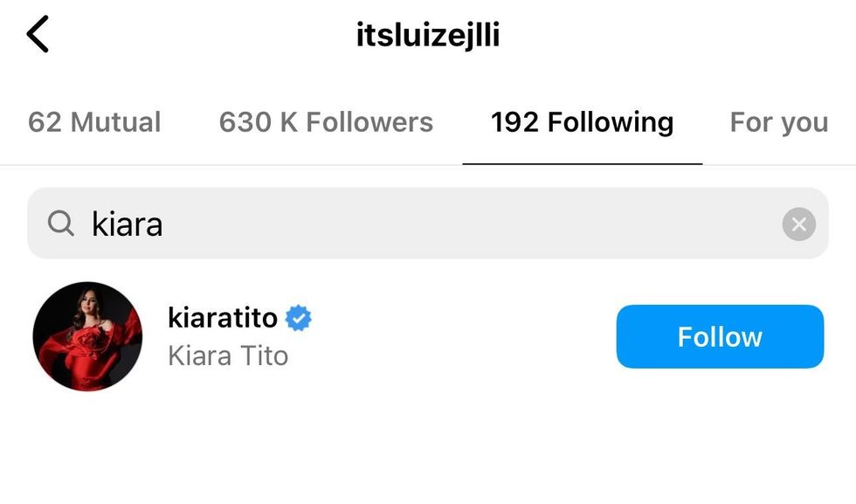
Task: Open the 630 K Followers tab
Action: click(x=326, y=121)
